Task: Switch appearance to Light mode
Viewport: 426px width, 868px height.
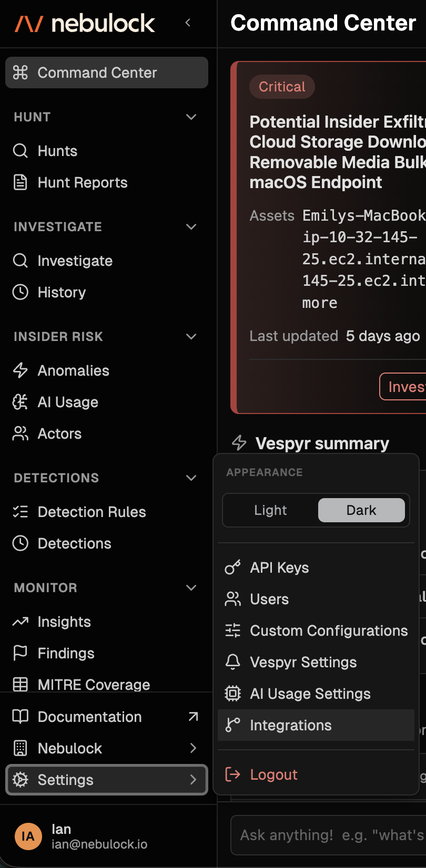Action: click(x=270, y=510)
